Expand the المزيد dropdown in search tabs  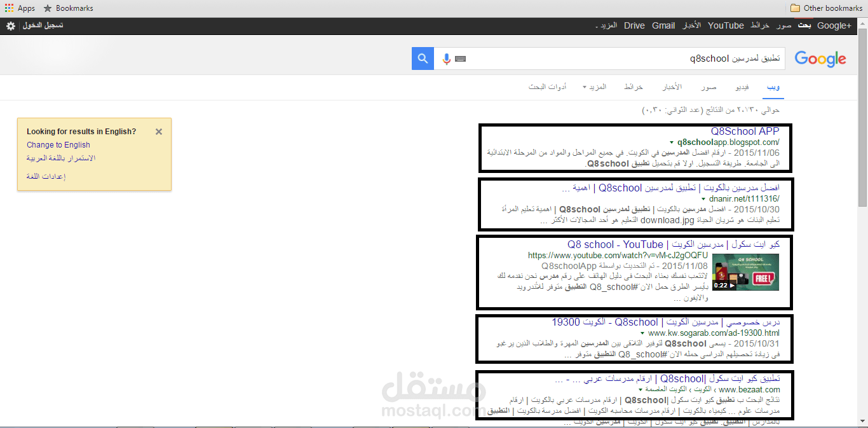pyautogui.click(x=595, y=86)
